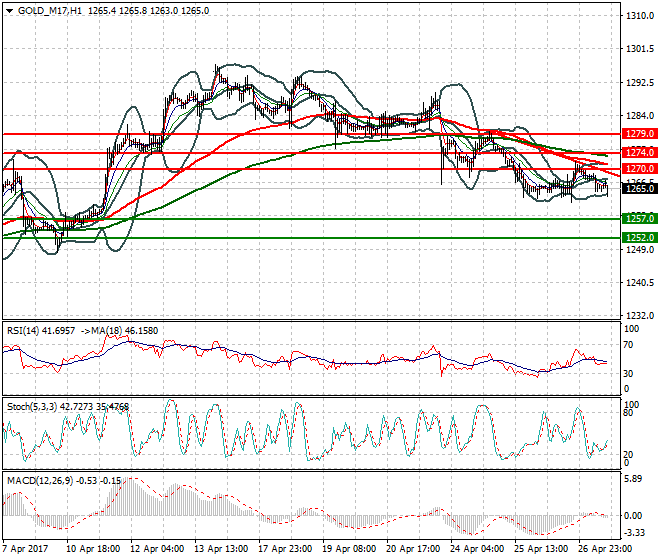660x560 pixels.
Task: Click the 26 Apr 23:00 time label
Action: click(605, 549)
